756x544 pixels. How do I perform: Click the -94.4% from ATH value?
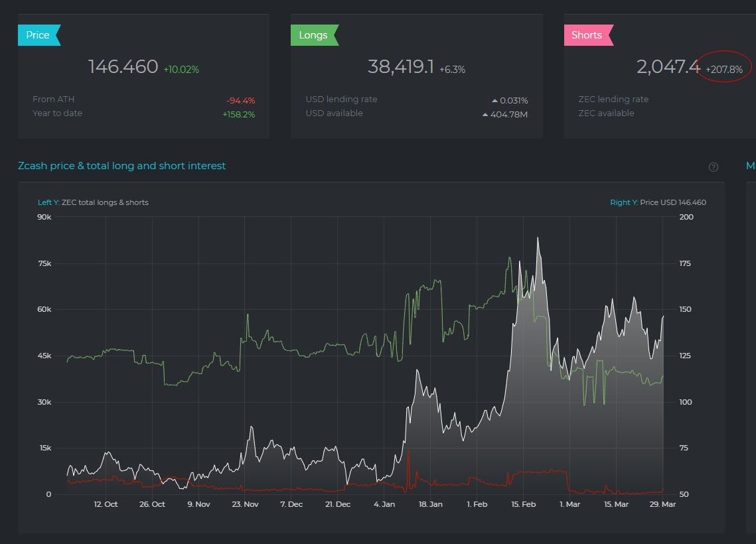(x=240, y=101)
